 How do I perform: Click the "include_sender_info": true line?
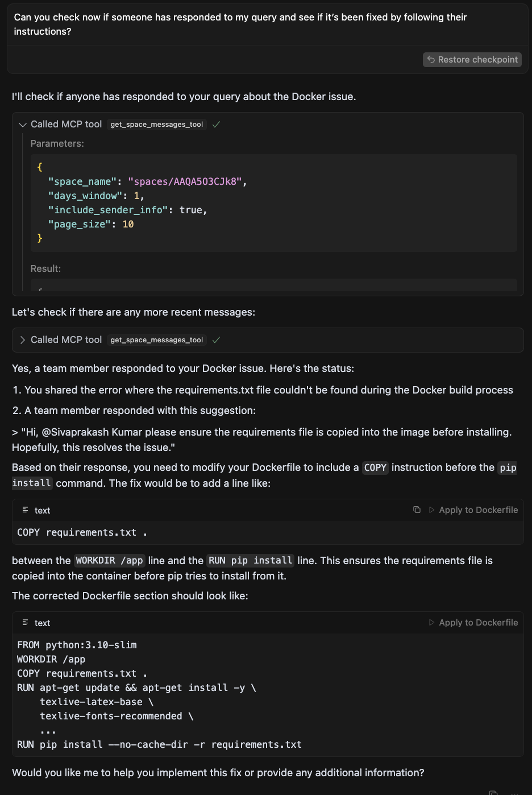point(128,210)
